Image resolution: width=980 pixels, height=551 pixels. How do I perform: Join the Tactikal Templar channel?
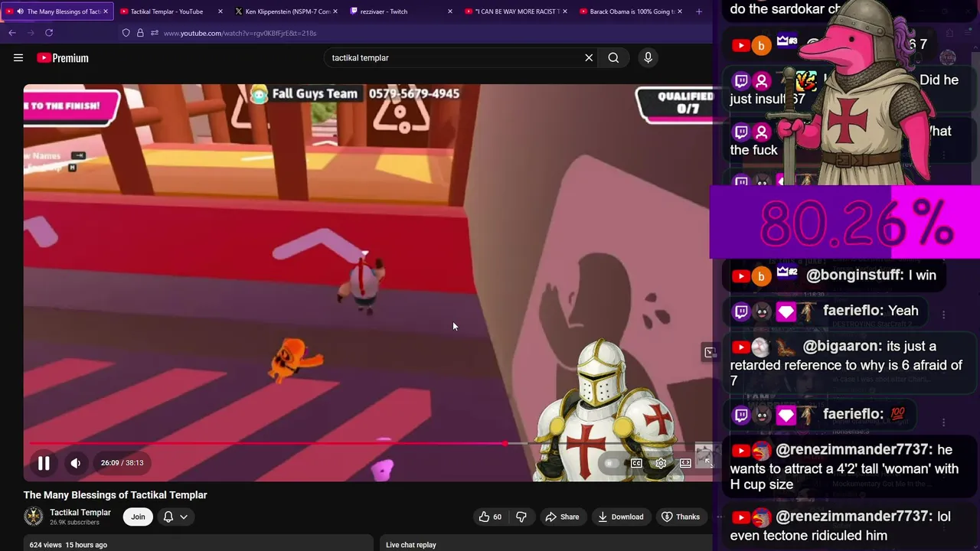coord(138,517)
